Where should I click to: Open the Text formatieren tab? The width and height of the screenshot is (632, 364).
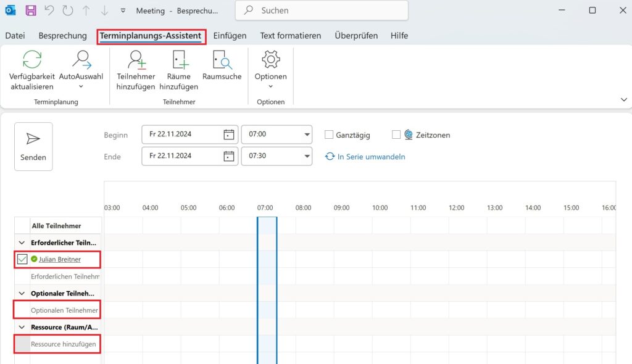291,35
